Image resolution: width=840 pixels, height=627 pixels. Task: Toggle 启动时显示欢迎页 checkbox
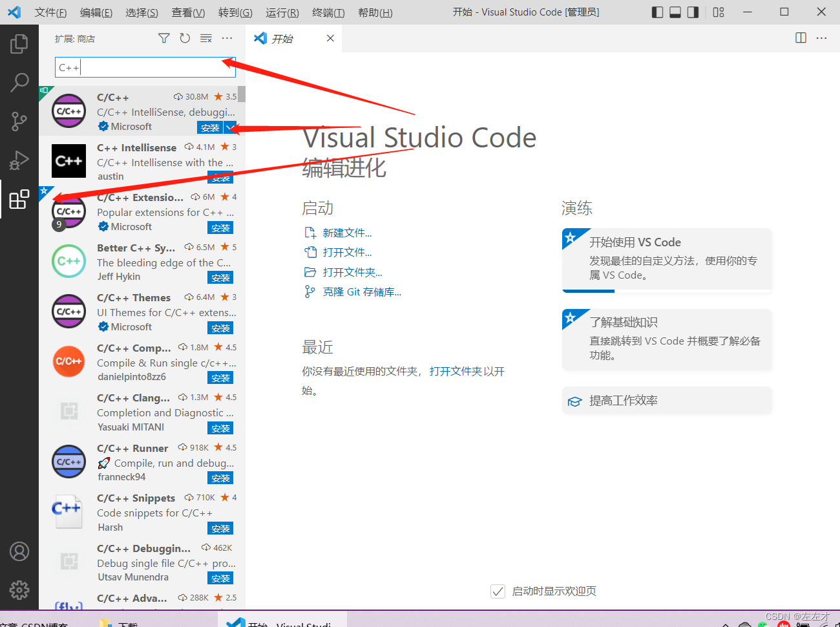(498, 591)
